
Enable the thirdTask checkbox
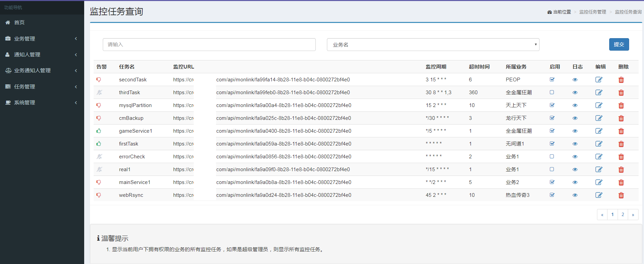click(x=552, y=92)
